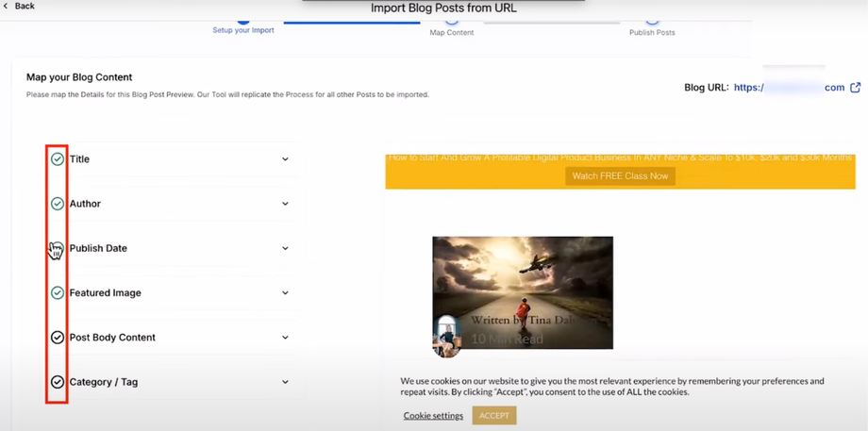Click the checkmark beside Featured Image
The image size is (868, 431).
[58, 292]
